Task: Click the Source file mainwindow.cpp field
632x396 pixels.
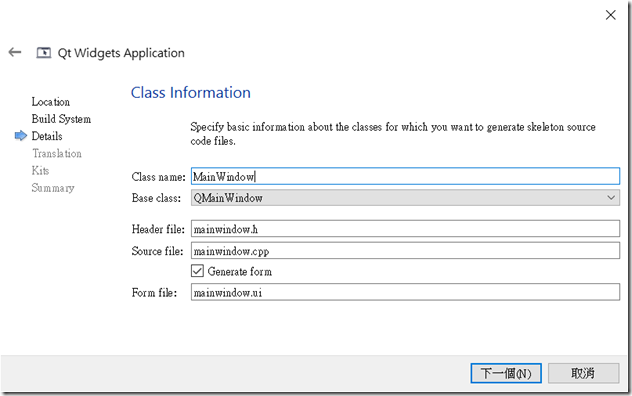Action: (x=405, y=250)
